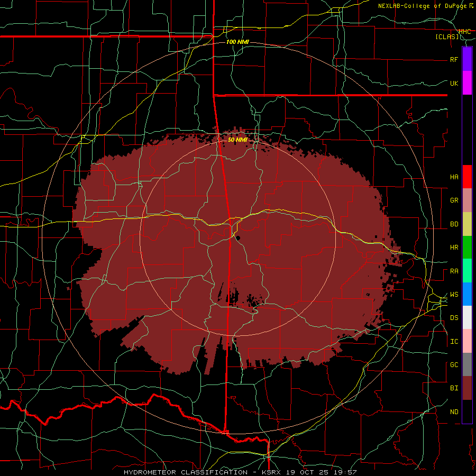This screenshot has height=476, width=476.
Task: Click the Hydrometeor Classification KSRX title text
Action: click(240, 472)
